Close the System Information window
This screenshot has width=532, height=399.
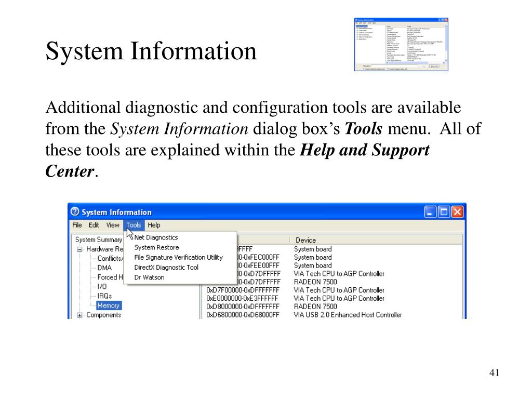[x=457, y=212]
